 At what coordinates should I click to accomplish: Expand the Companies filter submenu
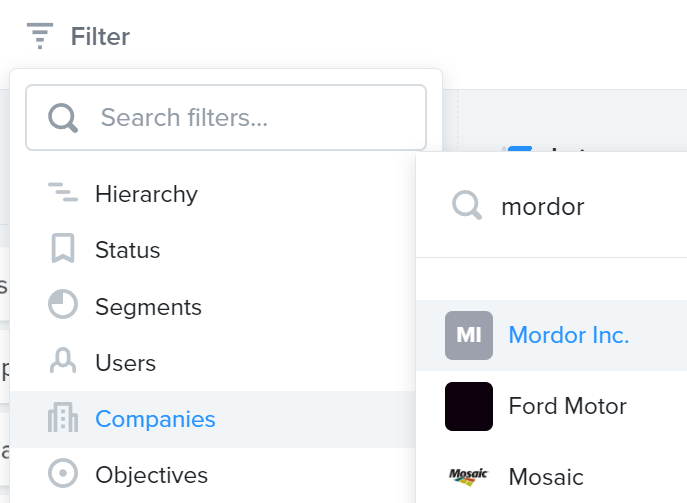212,419
